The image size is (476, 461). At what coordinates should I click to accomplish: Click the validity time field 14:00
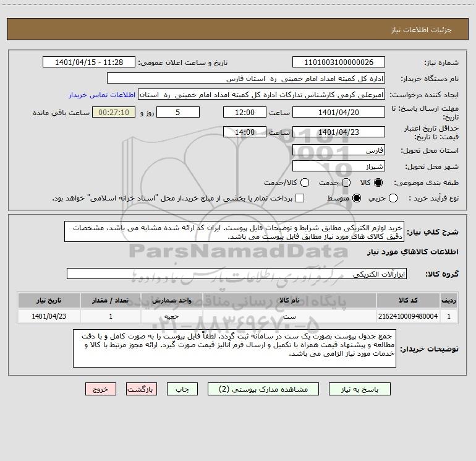(x=245, y=132)
